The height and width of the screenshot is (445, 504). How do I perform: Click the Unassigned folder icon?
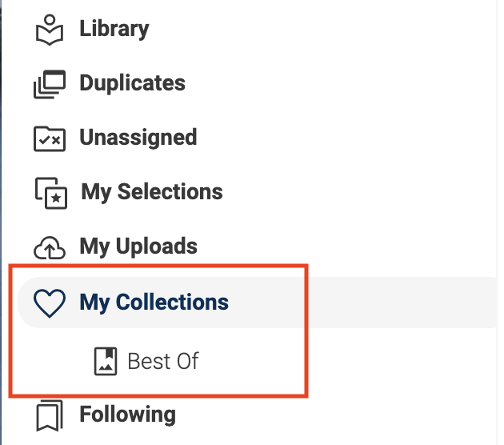(49, 138)
